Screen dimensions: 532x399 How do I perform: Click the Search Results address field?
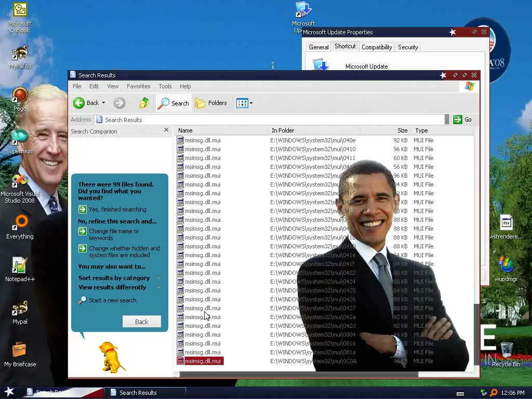pyautogui.click(x=270, y=119)
